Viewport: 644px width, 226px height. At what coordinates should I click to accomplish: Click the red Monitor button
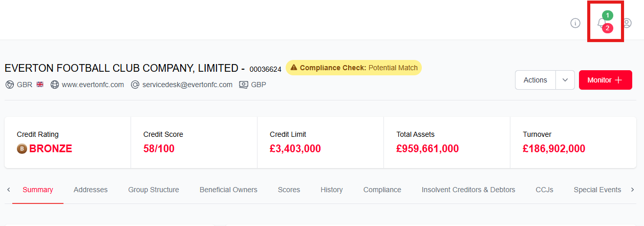pyautogui.click(x=605, y=80)
